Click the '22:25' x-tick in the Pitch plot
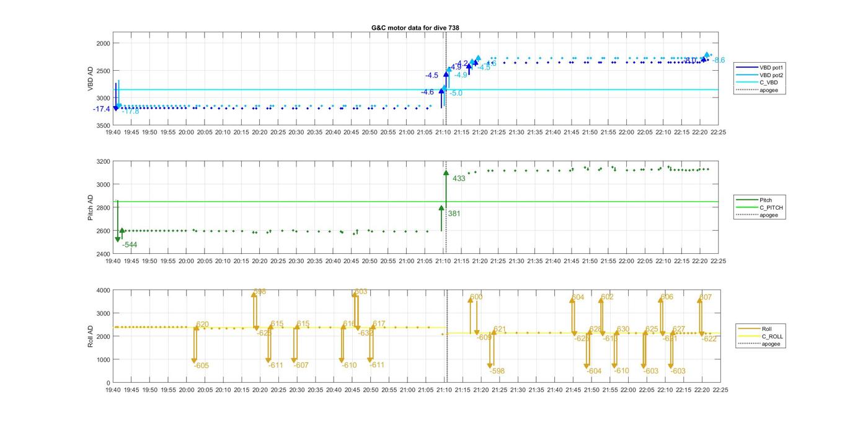Viewport: 868px width, 430px height. [719, 261]
